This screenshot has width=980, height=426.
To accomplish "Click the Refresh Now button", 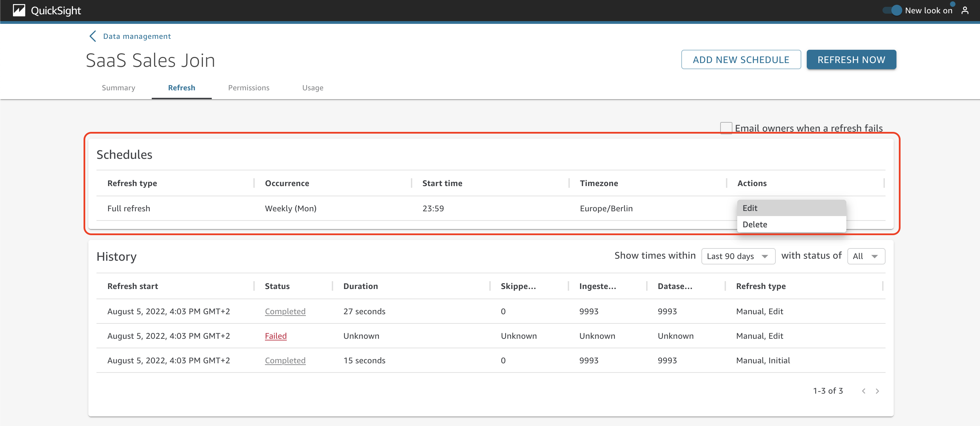I will [851, 60].
